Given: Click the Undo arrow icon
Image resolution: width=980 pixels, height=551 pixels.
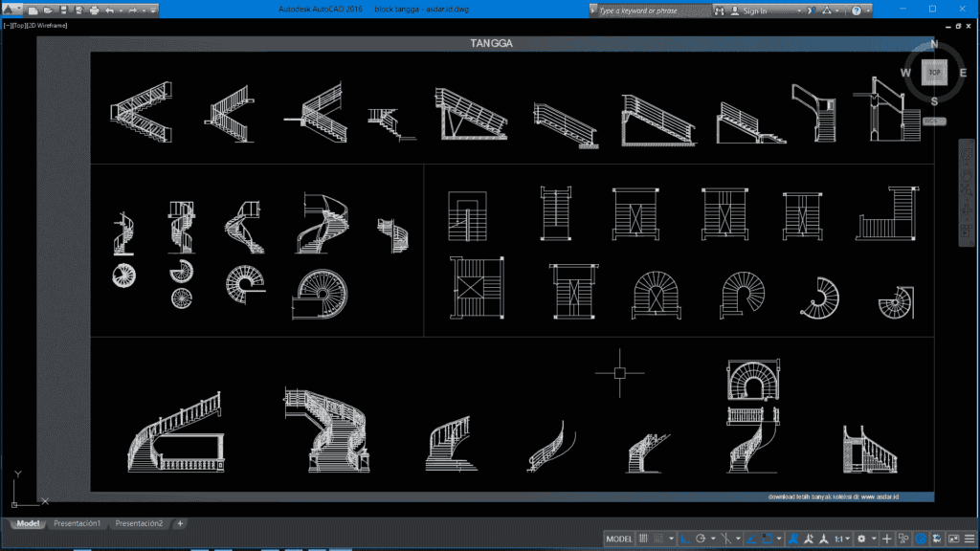Looking at the screenshot, I should pyautogui.click(x=109, y=11).
